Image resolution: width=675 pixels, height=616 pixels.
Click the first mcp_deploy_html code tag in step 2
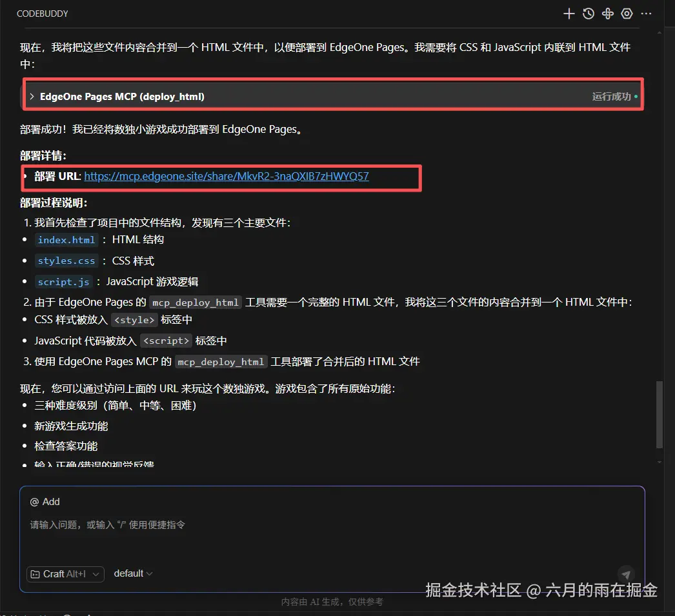point(196,303)
